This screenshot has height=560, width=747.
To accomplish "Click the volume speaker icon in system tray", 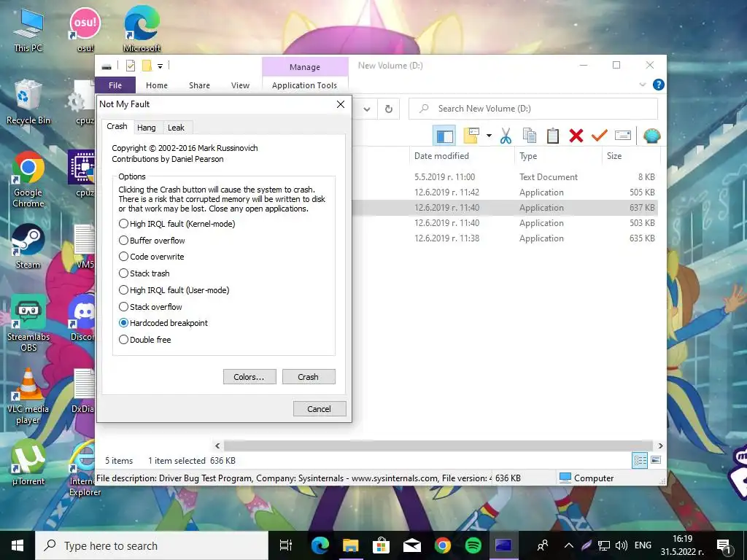I will tap(622, 545).
